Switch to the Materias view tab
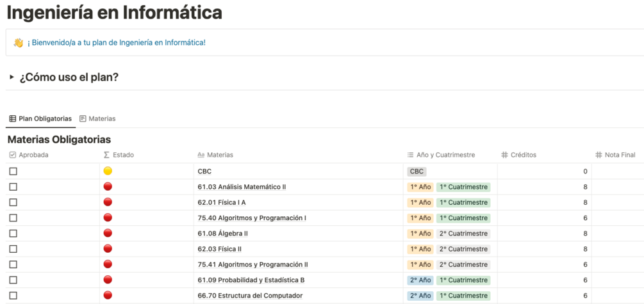644x304 pixels. pyautogui.click(x=97, y=118)
